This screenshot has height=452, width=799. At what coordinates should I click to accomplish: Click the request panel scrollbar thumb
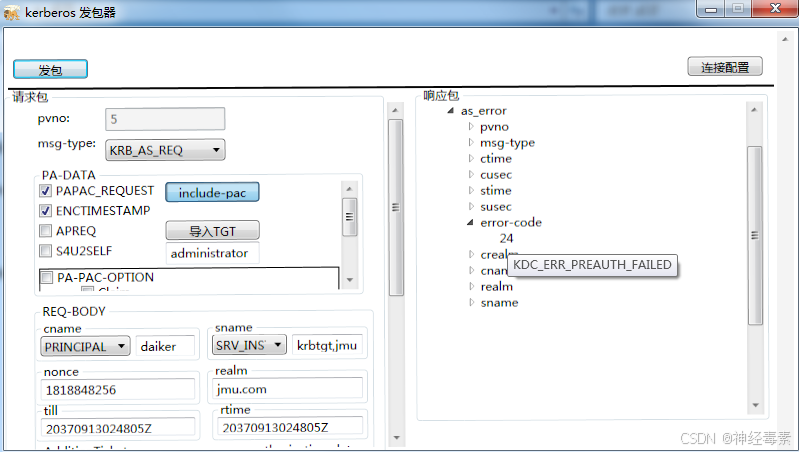click(x=395, y=207)
